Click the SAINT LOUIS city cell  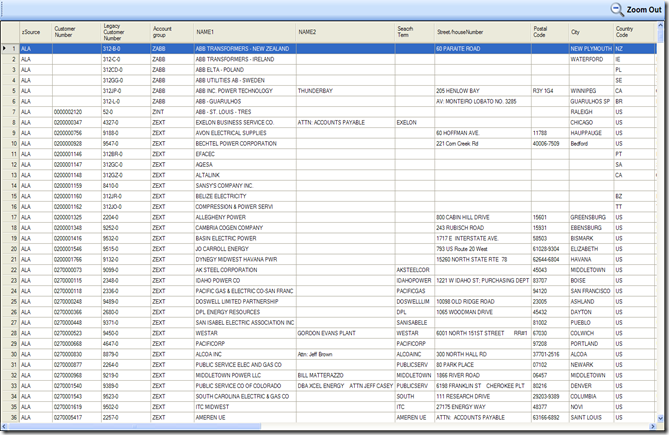pos(591,418)
